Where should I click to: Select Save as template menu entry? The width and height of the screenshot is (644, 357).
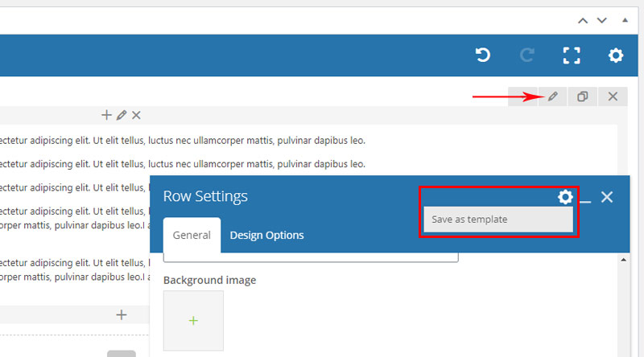click(x=498, y=220)
